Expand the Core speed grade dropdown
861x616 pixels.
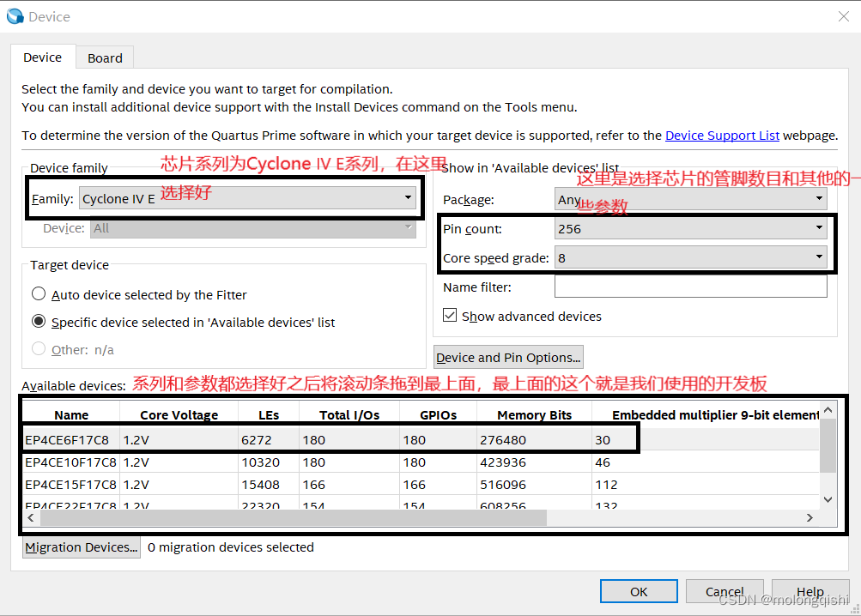click(691, 257)
